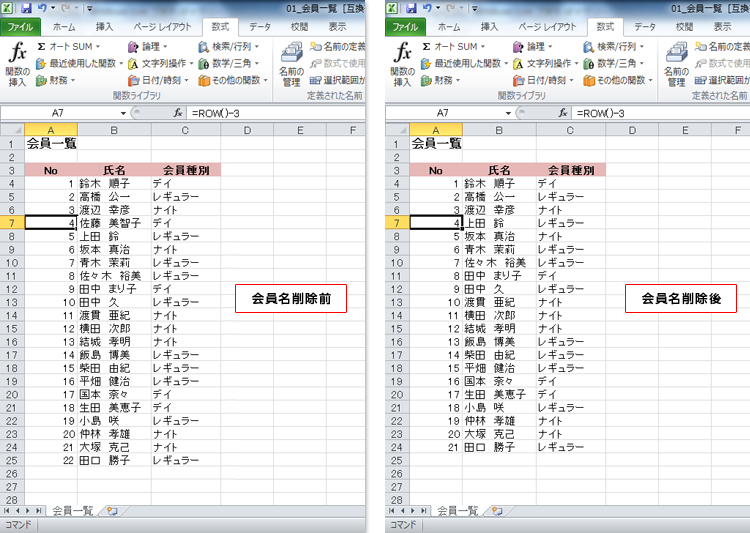
Task: Open undo history arrow in left window
Action: click(x=53, y=8)
